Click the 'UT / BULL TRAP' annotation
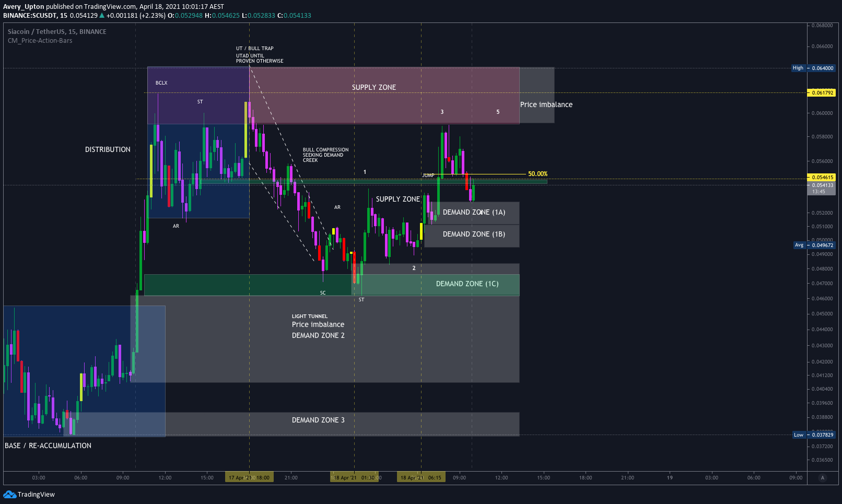 coord(254,49)
